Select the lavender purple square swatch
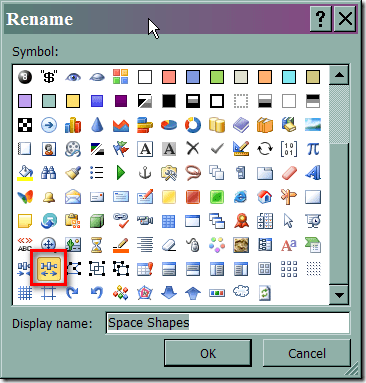This screenshot has height=383, width=366. (25, 101)
